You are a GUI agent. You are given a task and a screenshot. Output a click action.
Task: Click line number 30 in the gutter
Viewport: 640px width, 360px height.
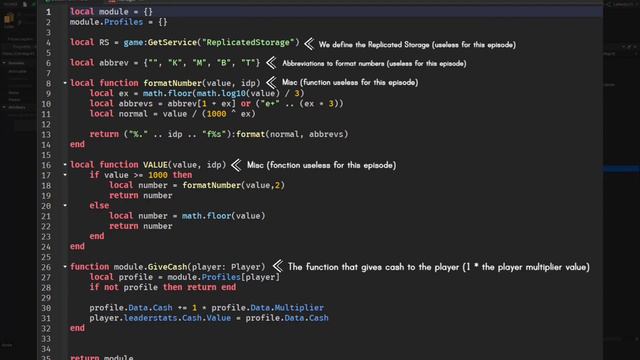(46, 308)
